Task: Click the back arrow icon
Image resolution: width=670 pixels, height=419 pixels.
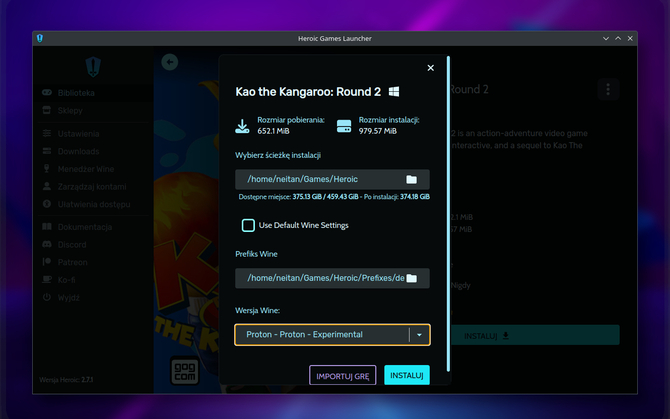Action: (x=169, y=62)
